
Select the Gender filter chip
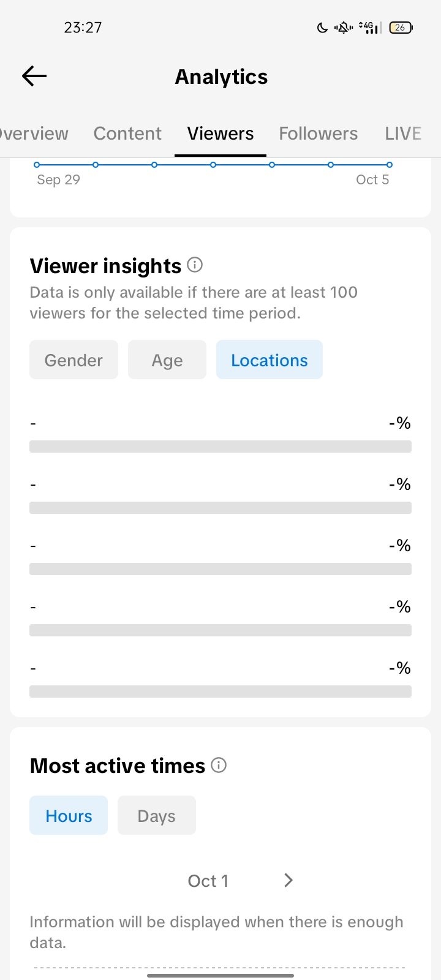[x=73, y=360]
